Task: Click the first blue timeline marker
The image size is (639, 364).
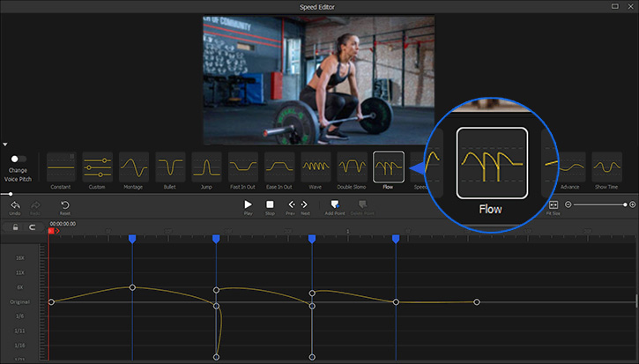Action: coord(132,239)
